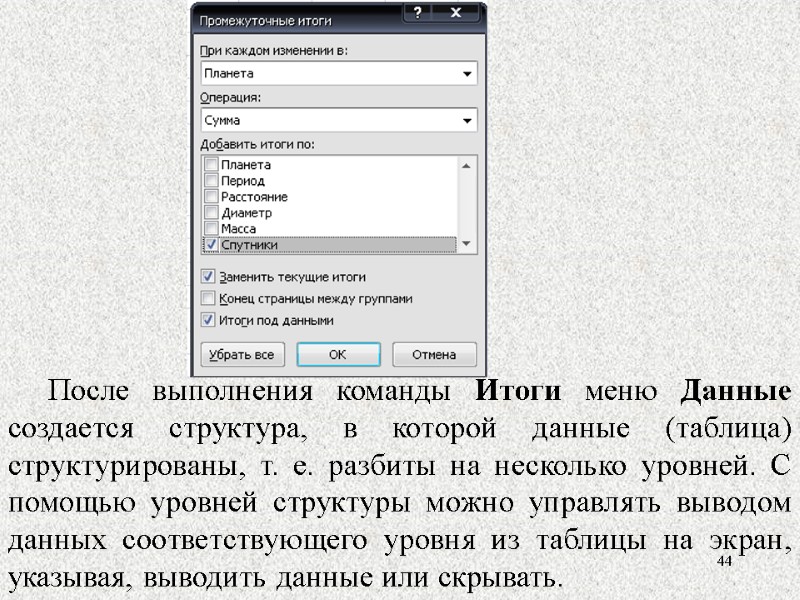The image size is (800, 600).
Task: Enable "Конец страницы между группами"
Action: 207,297
